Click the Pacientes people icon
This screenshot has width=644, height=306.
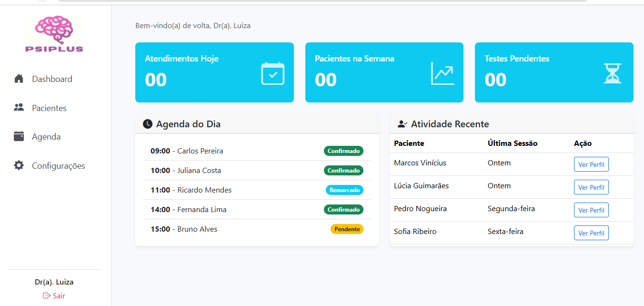tap(19, 108)
